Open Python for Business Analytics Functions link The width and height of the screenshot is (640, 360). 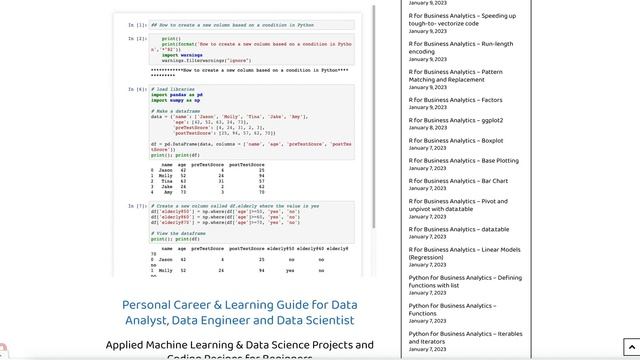pos(453,310)
